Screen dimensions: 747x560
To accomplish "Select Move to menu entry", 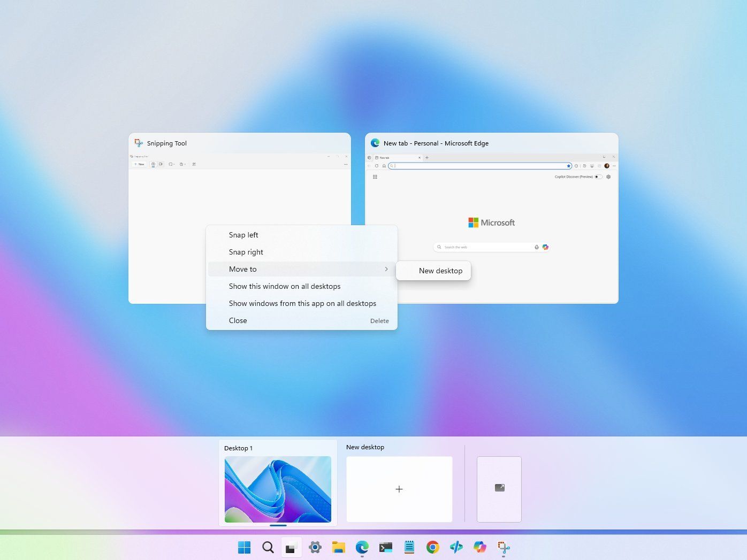I will [x=302, y=269].
